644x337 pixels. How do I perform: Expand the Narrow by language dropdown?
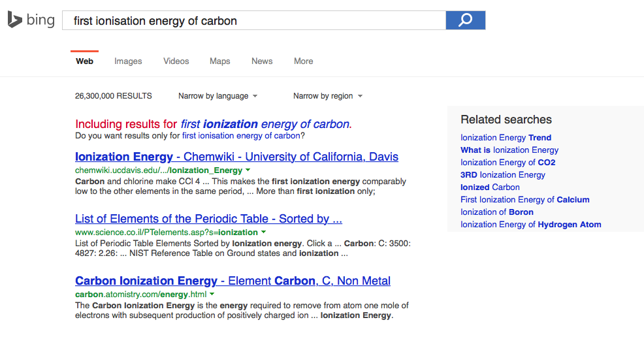(x=217, y=96)
